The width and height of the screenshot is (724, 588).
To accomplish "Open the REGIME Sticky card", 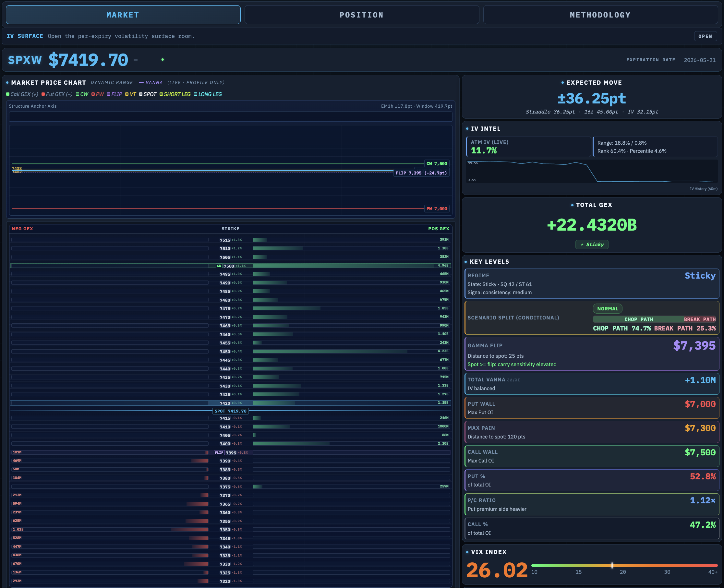I will tap(592, 283).
